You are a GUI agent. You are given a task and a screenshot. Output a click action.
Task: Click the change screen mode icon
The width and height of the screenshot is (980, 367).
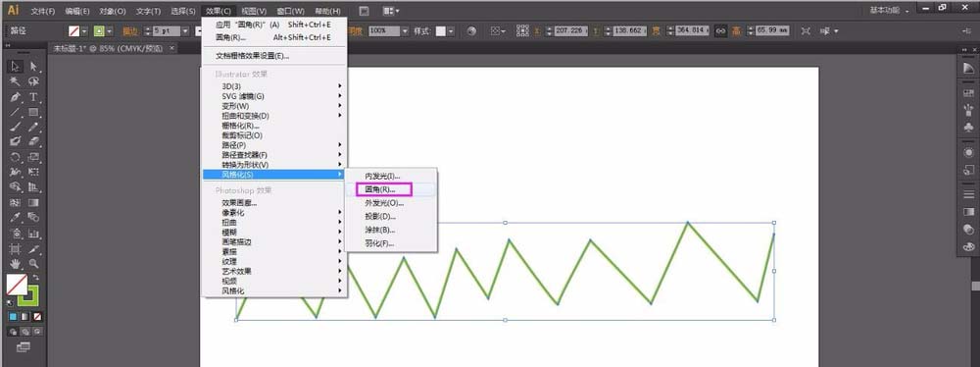[x=24, y=346]
